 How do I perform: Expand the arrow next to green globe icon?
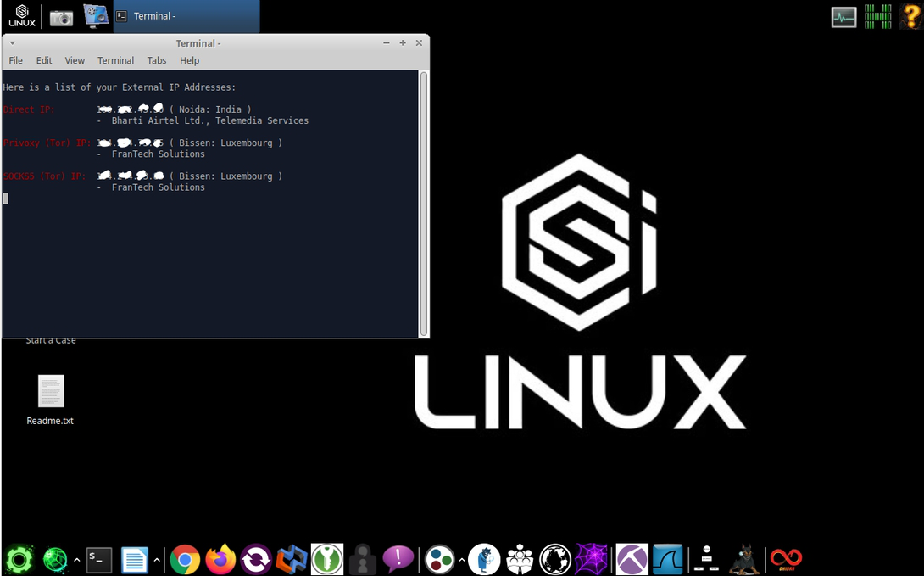(76, 560)
